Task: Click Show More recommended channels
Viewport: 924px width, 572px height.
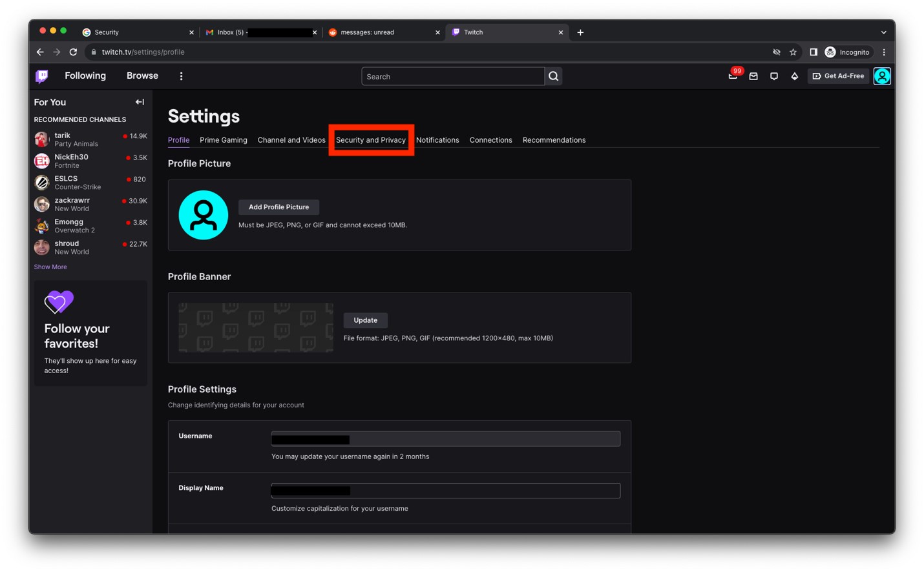Action: click(50, 267)
